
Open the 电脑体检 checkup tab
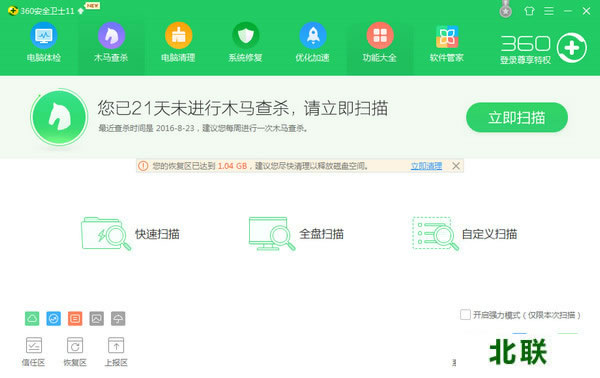click(x=44, y=43)
